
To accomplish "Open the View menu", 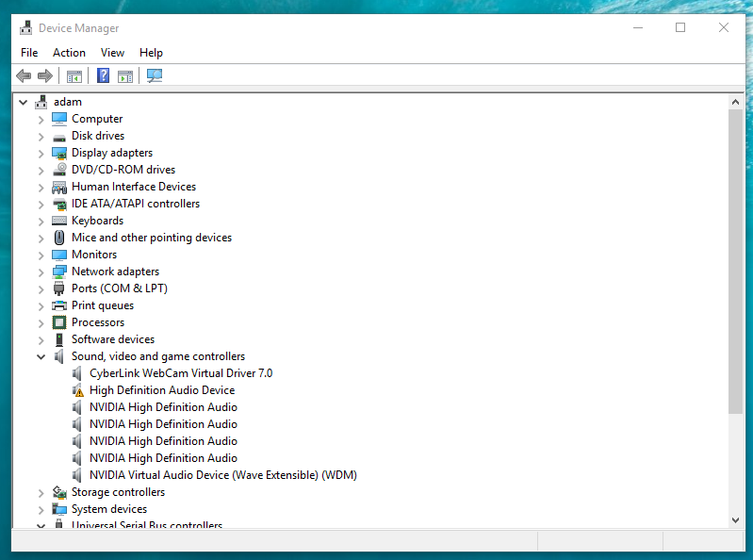I will point(112,53).
